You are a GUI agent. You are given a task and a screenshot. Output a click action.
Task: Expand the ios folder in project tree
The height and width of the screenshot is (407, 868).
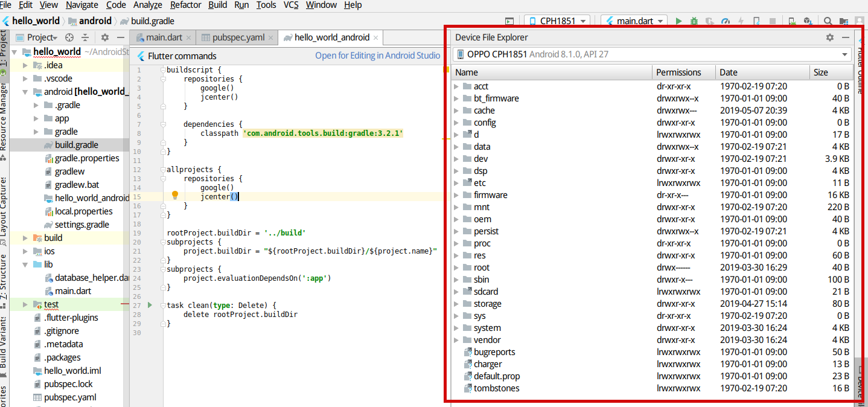click(25, 251)
